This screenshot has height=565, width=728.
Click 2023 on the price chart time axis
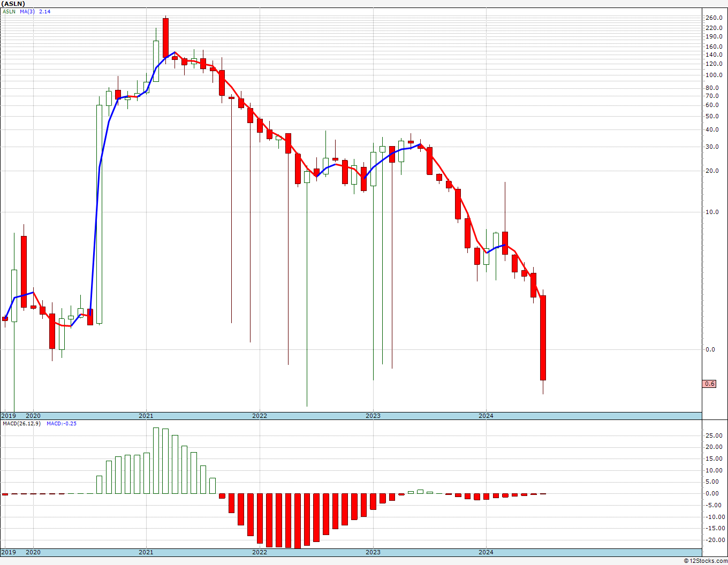point(373,416)
